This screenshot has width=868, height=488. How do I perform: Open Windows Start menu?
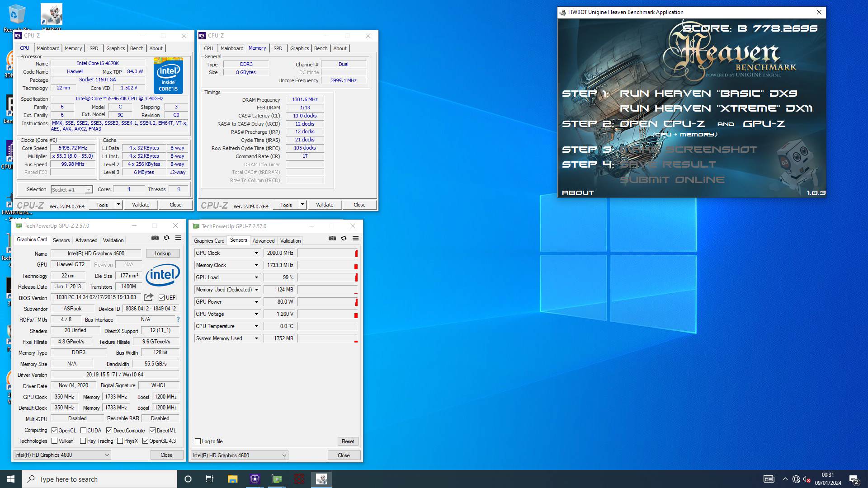pyautogui.click(x=11, y=479)
